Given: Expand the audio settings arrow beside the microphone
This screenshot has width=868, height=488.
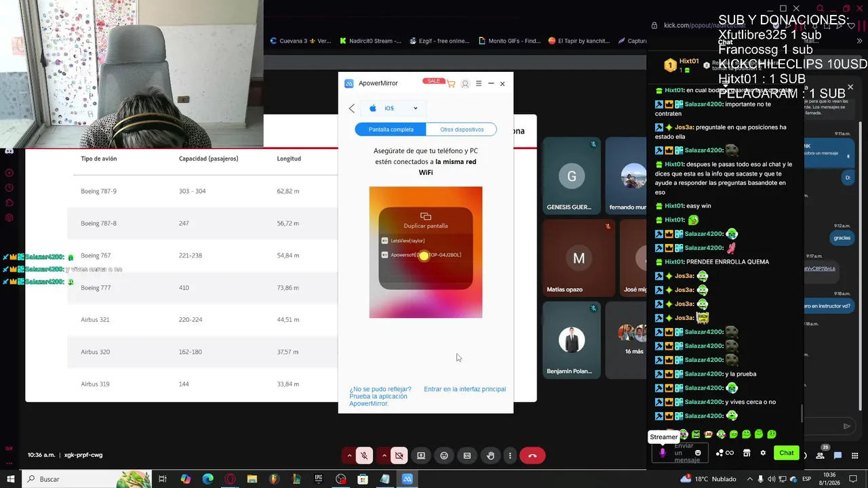Looking at the screenshot, I should [349, 455].
